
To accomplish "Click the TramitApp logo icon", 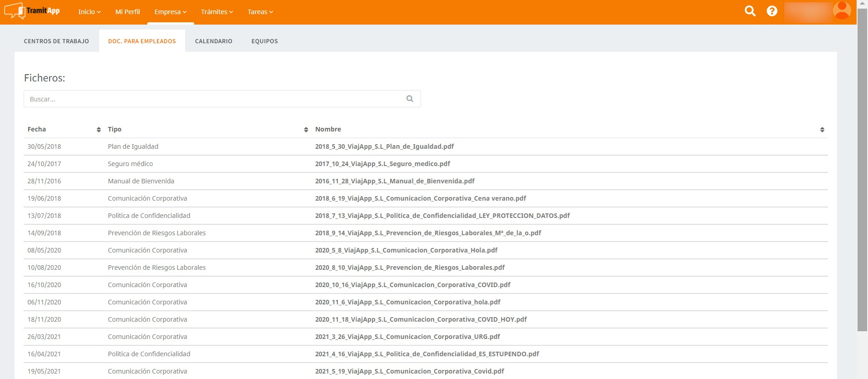I will point(14,11).
